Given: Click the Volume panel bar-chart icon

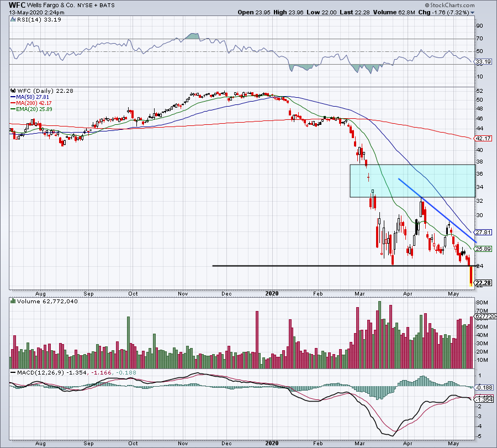Looking at the screenshot, I should [x=13, y=301].
